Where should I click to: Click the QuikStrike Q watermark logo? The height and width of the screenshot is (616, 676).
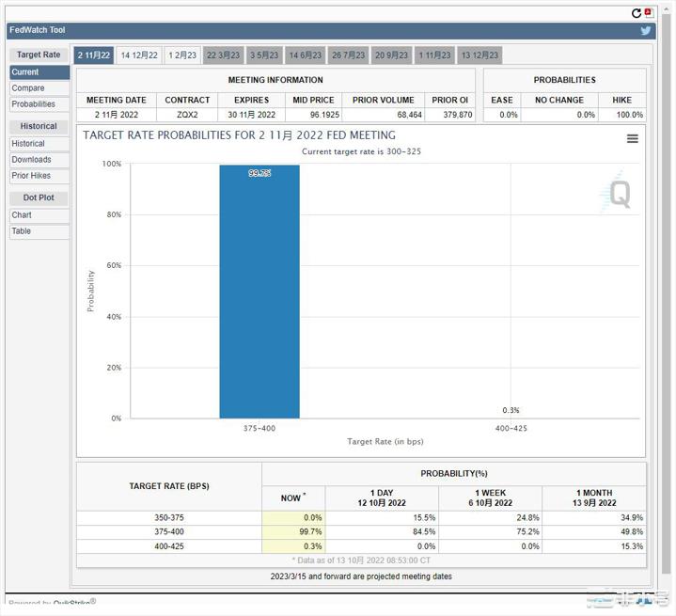coord(619,193)
